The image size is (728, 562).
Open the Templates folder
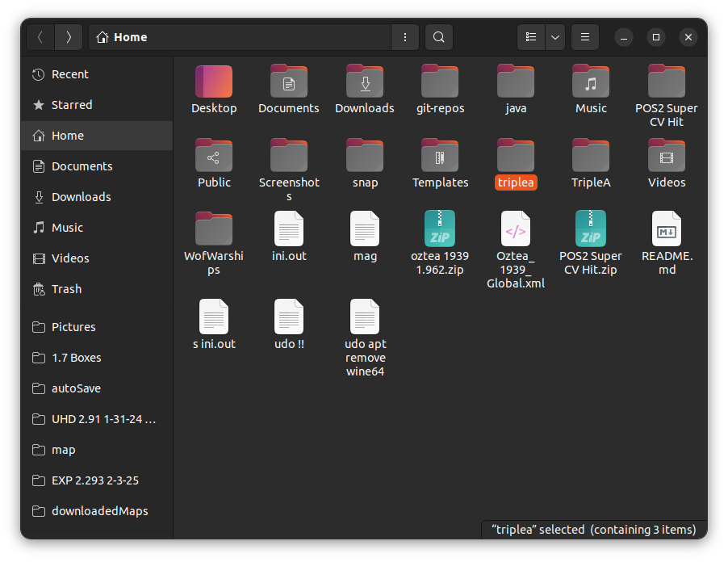440,156
